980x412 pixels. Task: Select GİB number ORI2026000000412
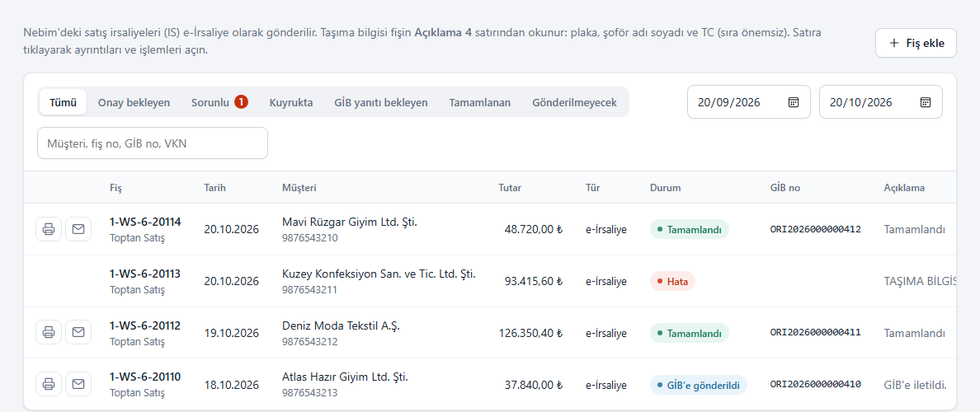pyautogui.click(x=816, y=229)
